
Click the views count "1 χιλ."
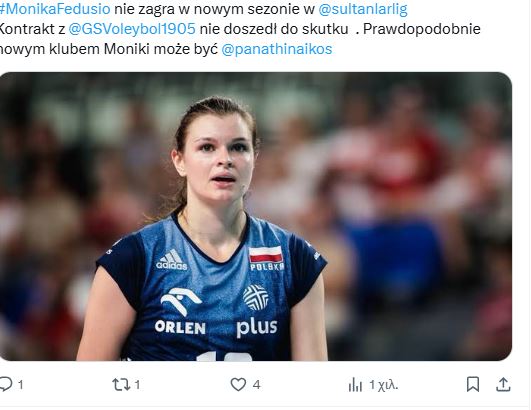pos(384,385)
